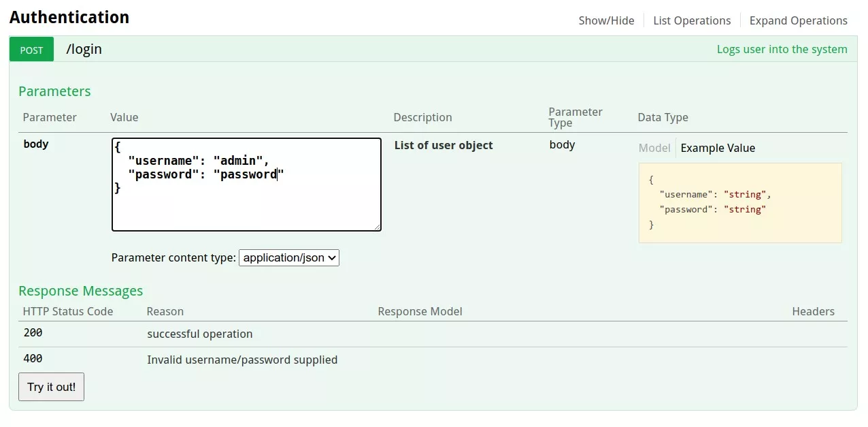Click the Response Messages heading
Screen dimensions: 868x427
coord(80,290)
